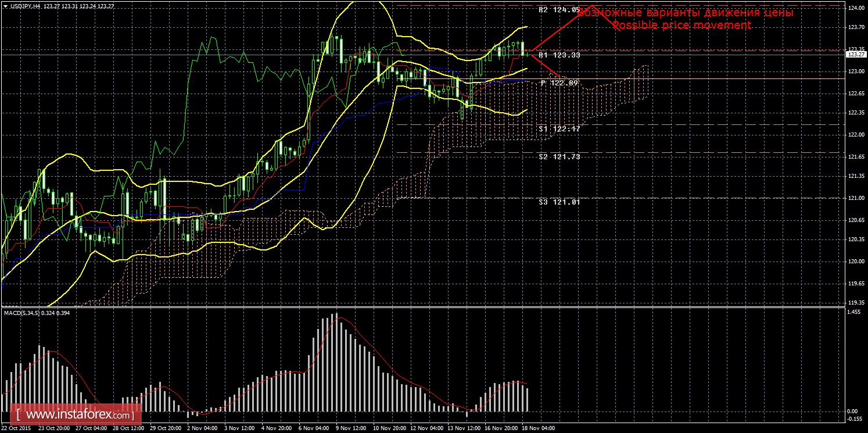Click the 22 Oct 2015 date label
The width and height of the screenshot is (868, 433).
tap(16, 428)
